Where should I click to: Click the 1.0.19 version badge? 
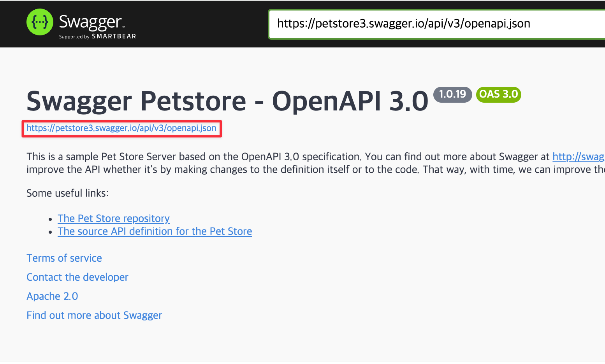pos(452,94)
